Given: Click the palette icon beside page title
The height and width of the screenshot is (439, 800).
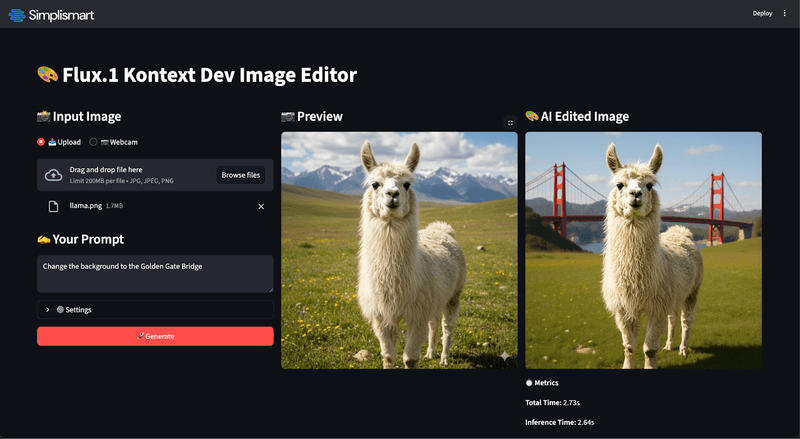Looking at the screenshot, I should (47, 75).
